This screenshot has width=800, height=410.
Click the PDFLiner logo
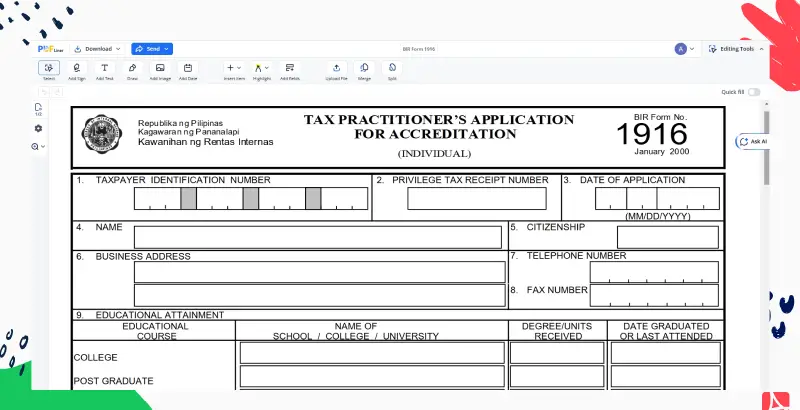coord(51,49)
